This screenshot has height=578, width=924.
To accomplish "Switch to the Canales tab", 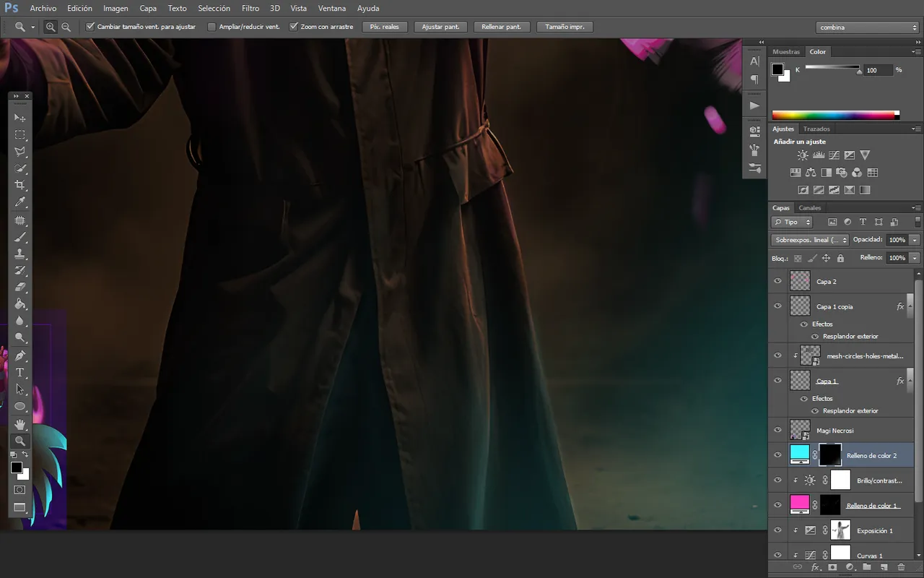I will pyautogui.click(x=810, y=208).
